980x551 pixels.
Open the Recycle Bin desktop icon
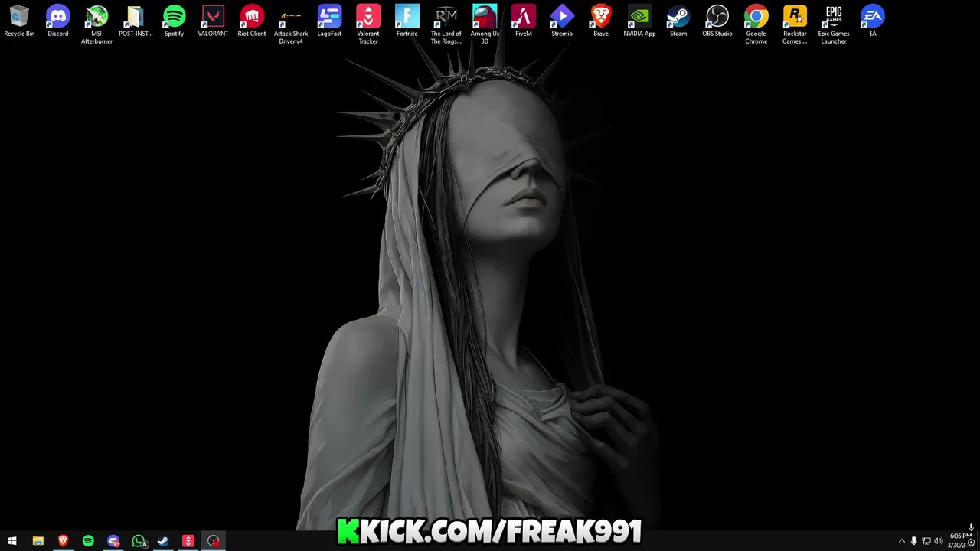pos(19,21)
